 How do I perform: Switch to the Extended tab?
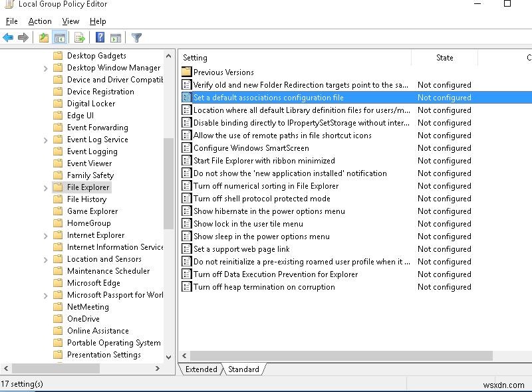click(x=201, y=369)
